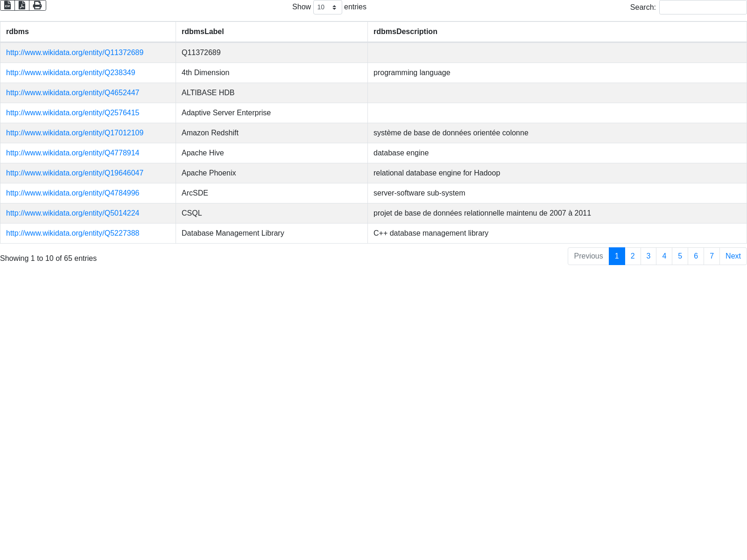Sort by the rdbms column header
Screen dimensions: 747x560
[x=17, y=32]
